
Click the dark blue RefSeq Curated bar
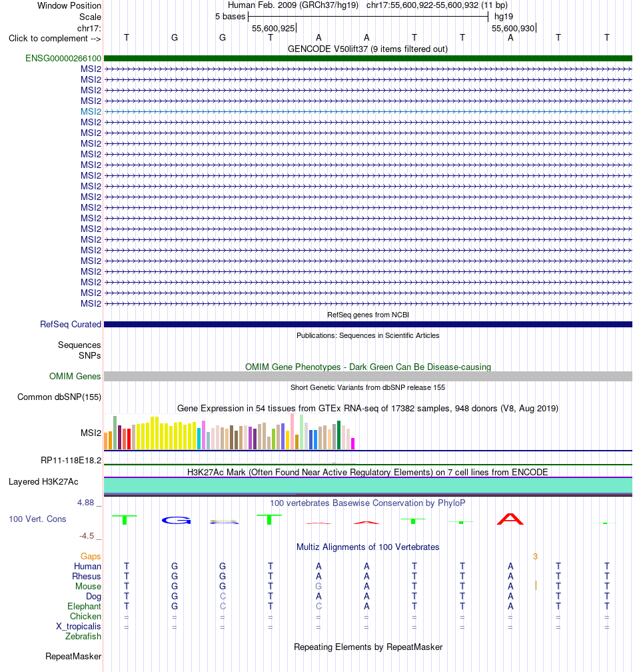click(368, 325)
